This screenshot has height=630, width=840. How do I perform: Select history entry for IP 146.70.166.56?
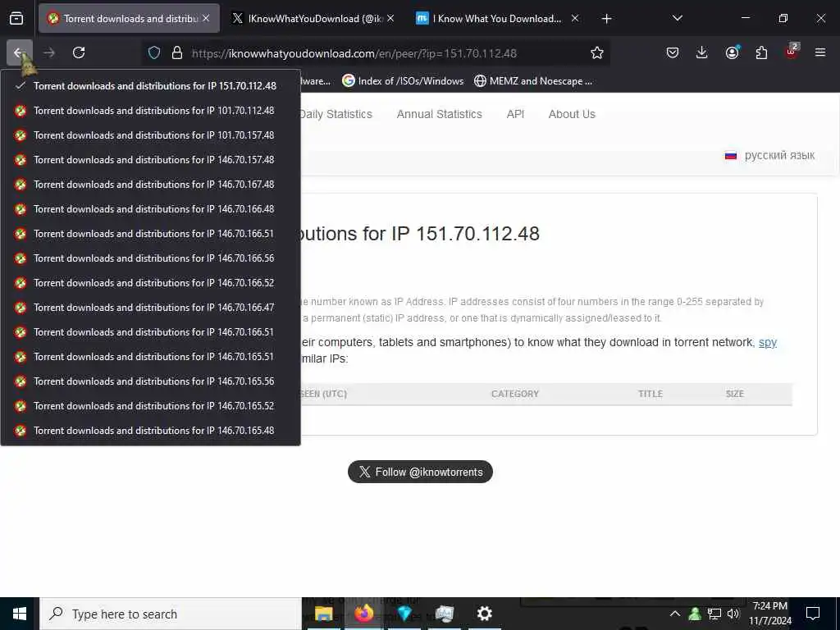coord(151,258)
